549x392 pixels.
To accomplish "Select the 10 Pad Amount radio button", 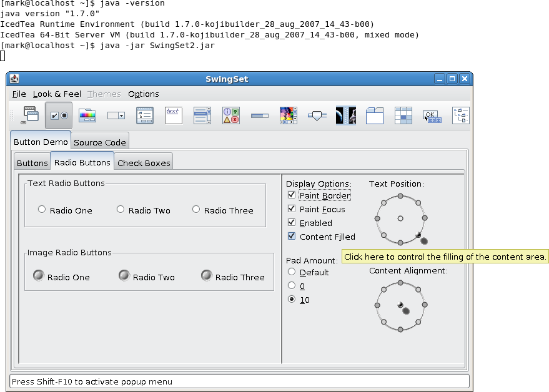I will click(x=292, y=299).
